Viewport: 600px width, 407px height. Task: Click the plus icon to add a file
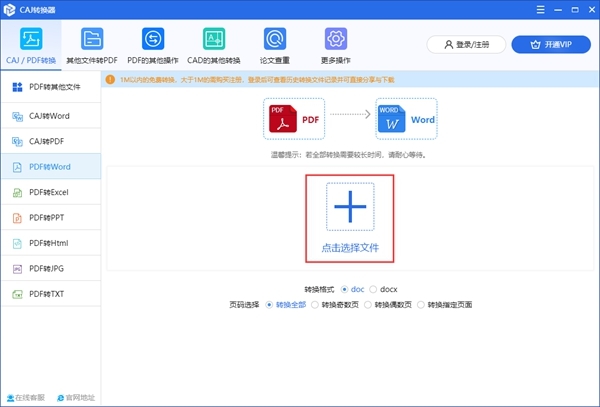[349, 207]
